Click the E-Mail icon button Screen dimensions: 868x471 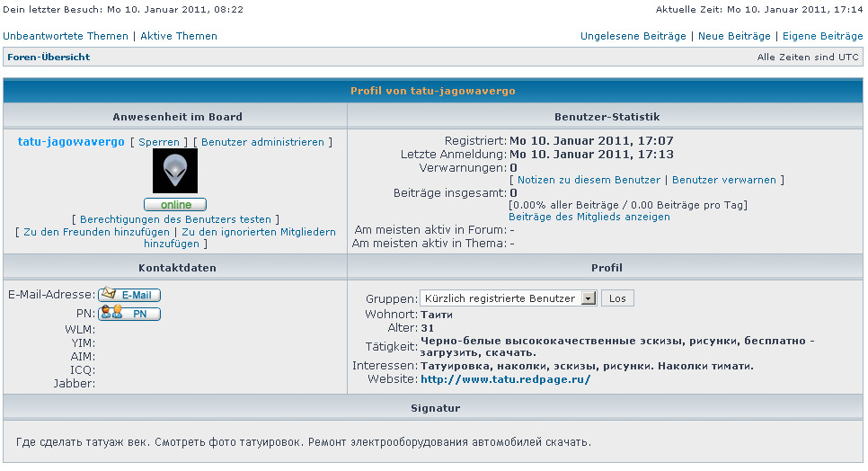pos(129,295)
